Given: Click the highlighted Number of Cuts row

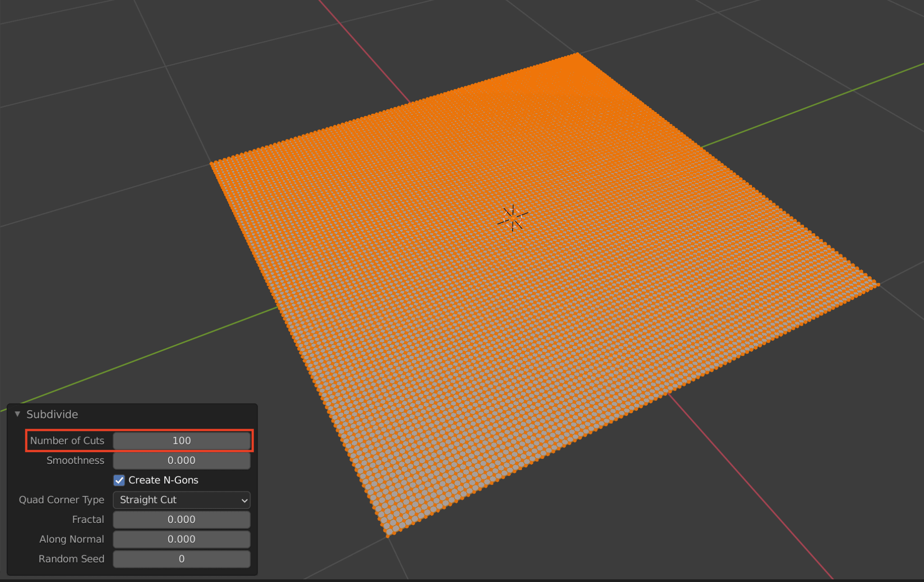Looking at the screenshot, I should [139, 441].
